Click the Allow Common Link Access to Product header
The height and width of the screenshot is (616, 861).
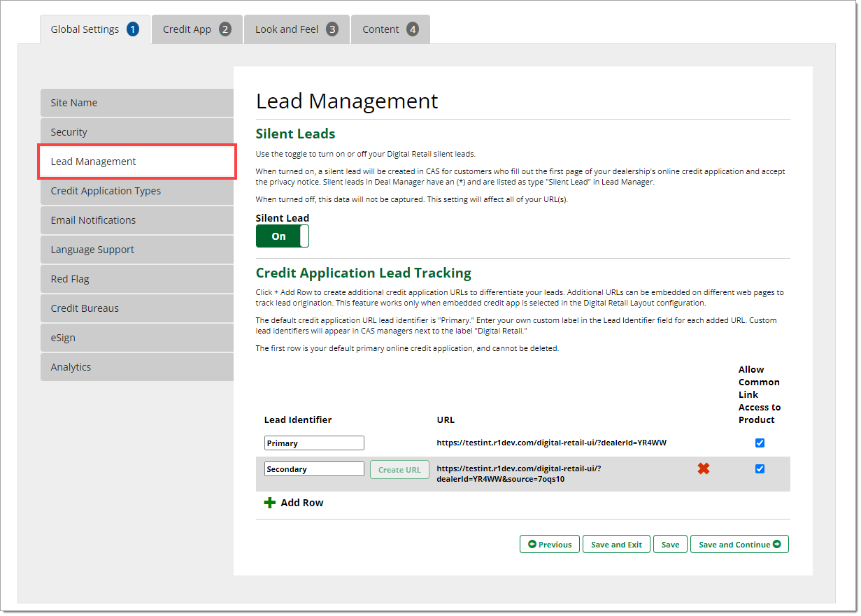coord(760,395)
